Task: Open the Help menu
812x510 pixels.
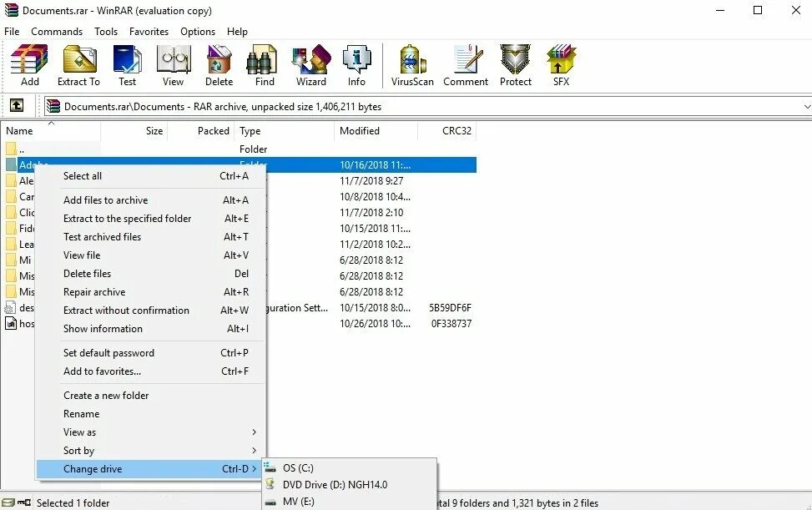Action: pos(237,32)
